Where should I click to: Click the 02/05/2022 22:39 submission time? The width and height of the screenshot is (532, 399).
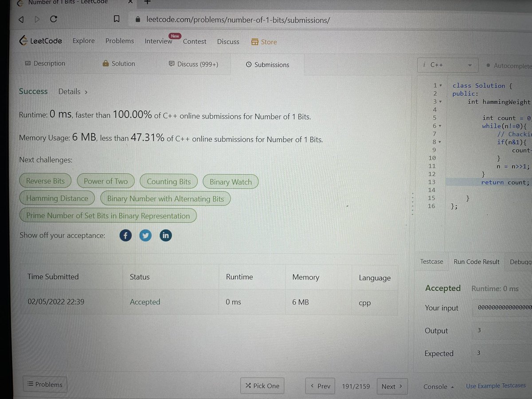pos(56,301)
